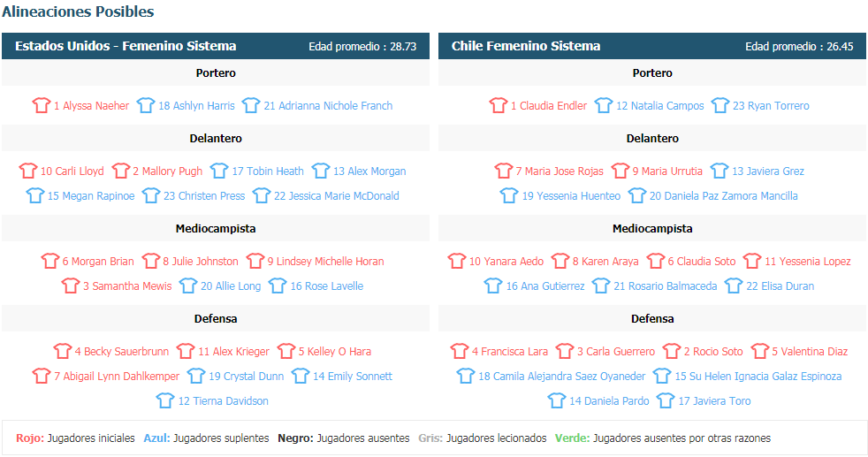Image resolution: width=868 pixels, height=457 pixels.
Task: Click the red shirt icon beside Claudia Endler
Action: tap(499, 105)
